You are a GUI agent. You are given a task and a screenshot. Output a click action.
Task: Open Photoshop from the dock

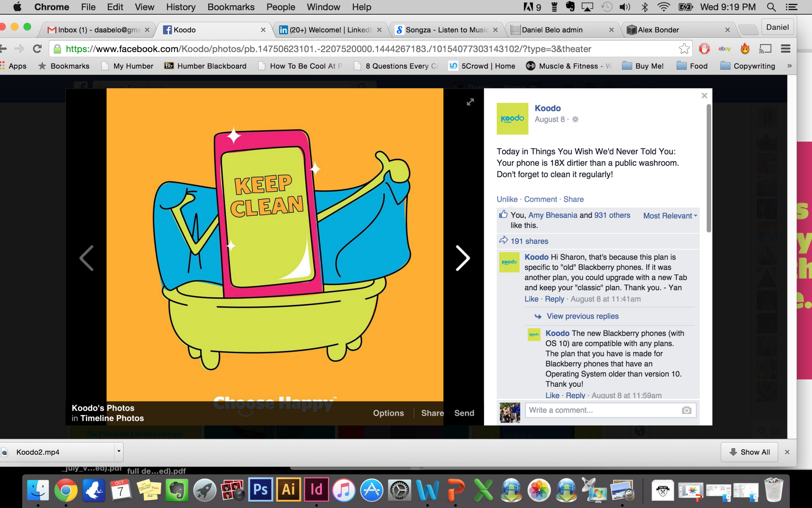(x=260, y=489)
